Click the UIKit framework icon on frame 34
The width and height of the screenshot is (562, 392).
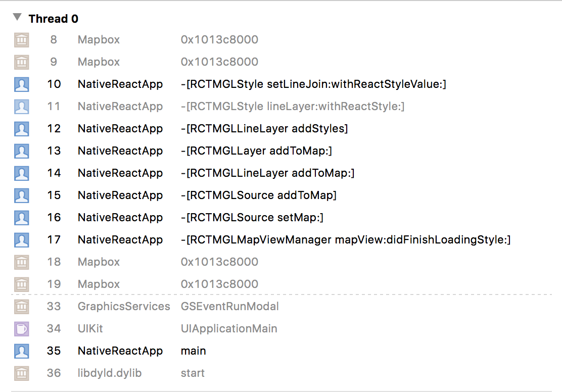(21, 328)
